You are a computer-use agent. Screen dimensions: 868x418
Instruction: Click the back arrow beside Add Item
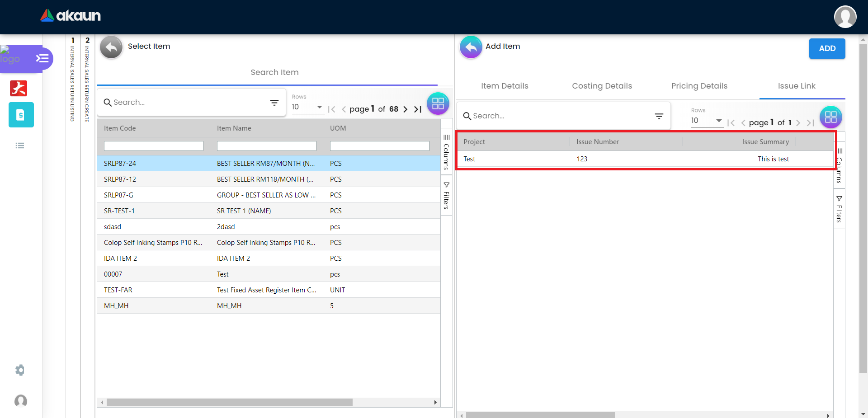[471, 47]
